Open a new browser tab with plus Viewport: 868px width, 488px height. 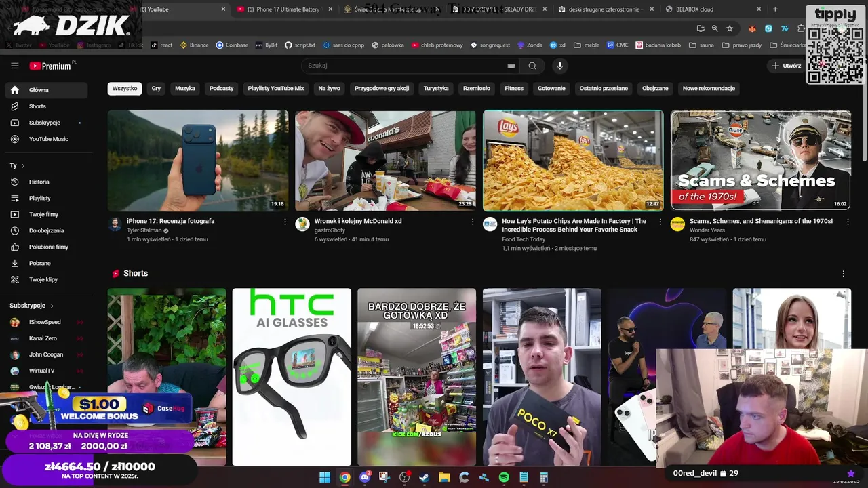pyautogui.click(x=775, y=9)
